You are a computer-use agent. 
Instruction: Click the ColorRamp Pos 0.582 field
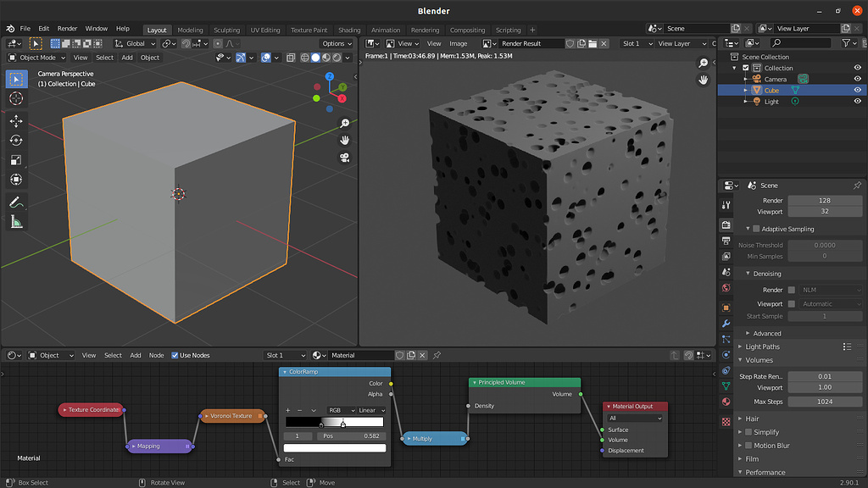351,436
